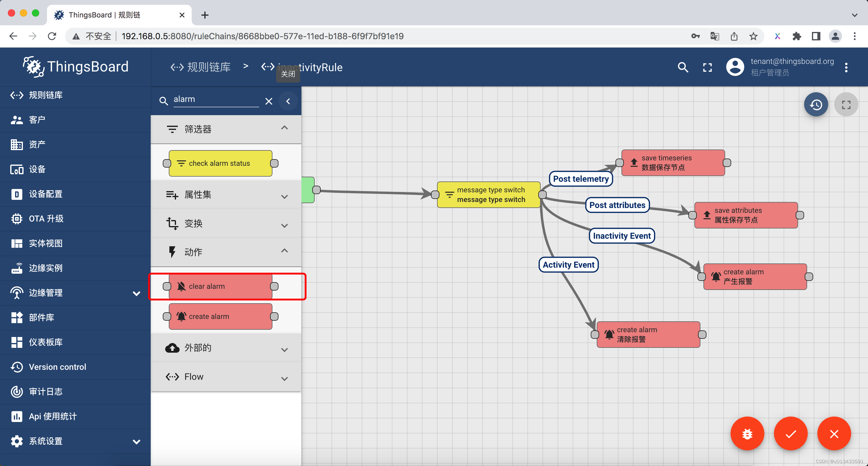Click the tenant user avatar icon

coord(735,67)
